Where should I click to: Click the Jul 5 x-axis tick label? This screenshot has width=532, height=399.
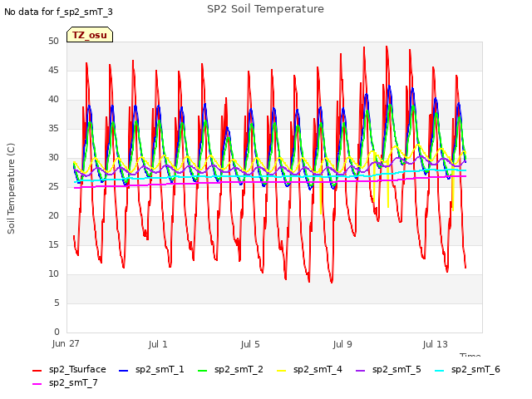[x=250, y=345]
